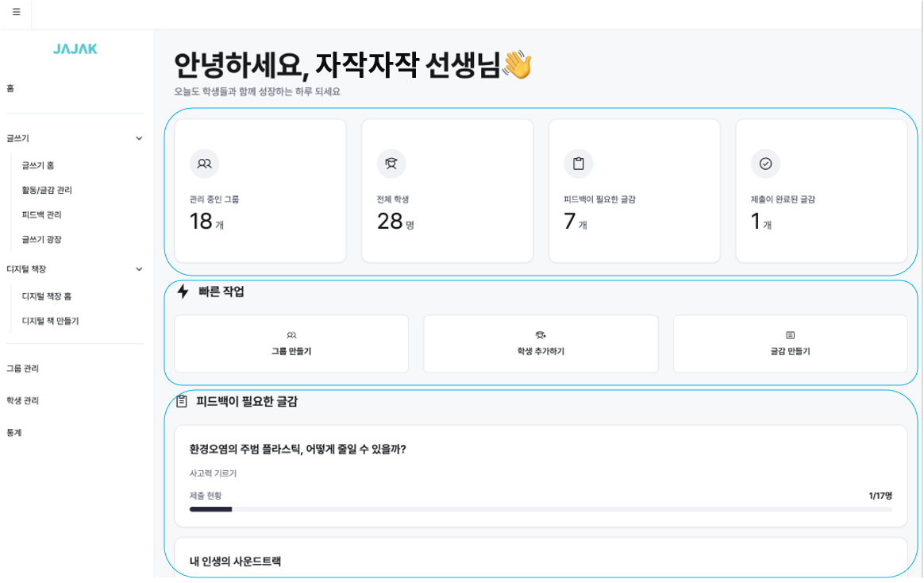The width and height of the screenshot is (924, 583).
Task: Collapse the 디지털 책장 sidebar section
Action: (x=140, y=268)
